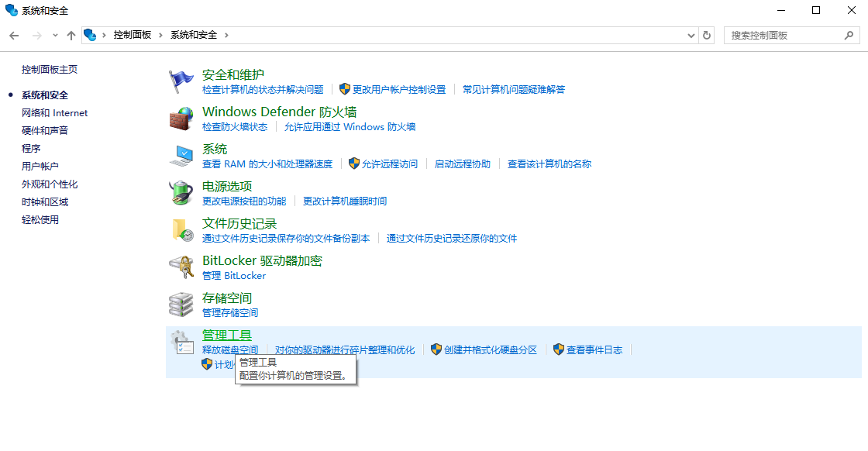Click 释放磁盘空间 link
868x451 pixels.
229,349
